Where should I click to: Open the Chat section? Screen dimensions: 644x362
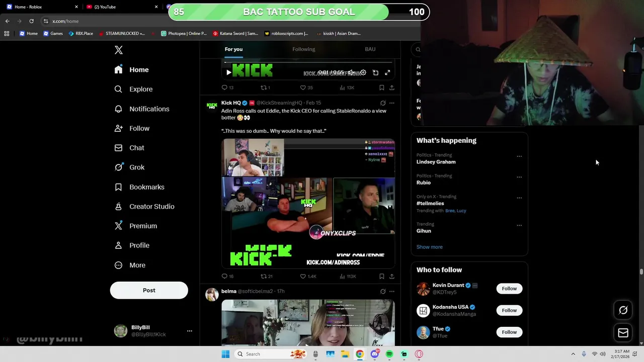point(129,148)
